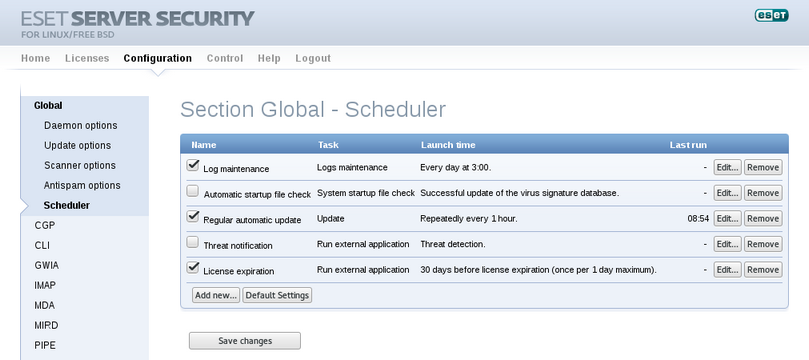Remove the Threat notification task
Viewport: 809px width, 360px height.
(763, 244)
